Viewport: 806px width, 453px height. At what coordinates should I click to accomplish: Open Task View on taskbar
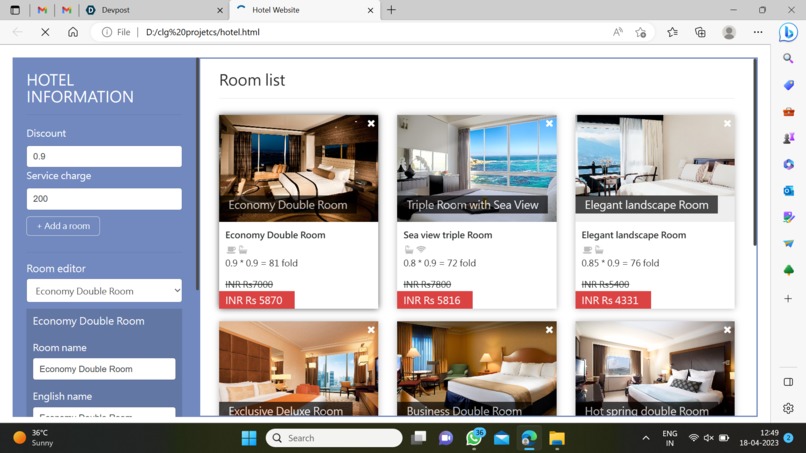[418, 438]
